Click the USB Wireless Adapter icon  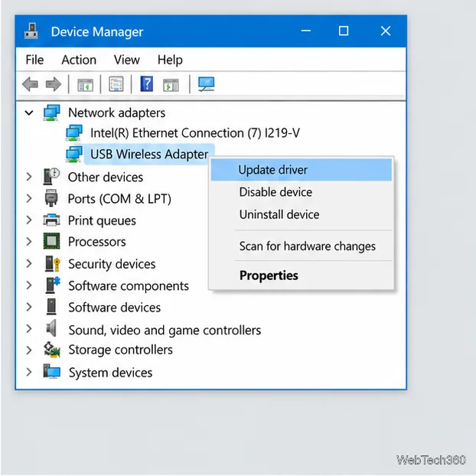point(74,154)
